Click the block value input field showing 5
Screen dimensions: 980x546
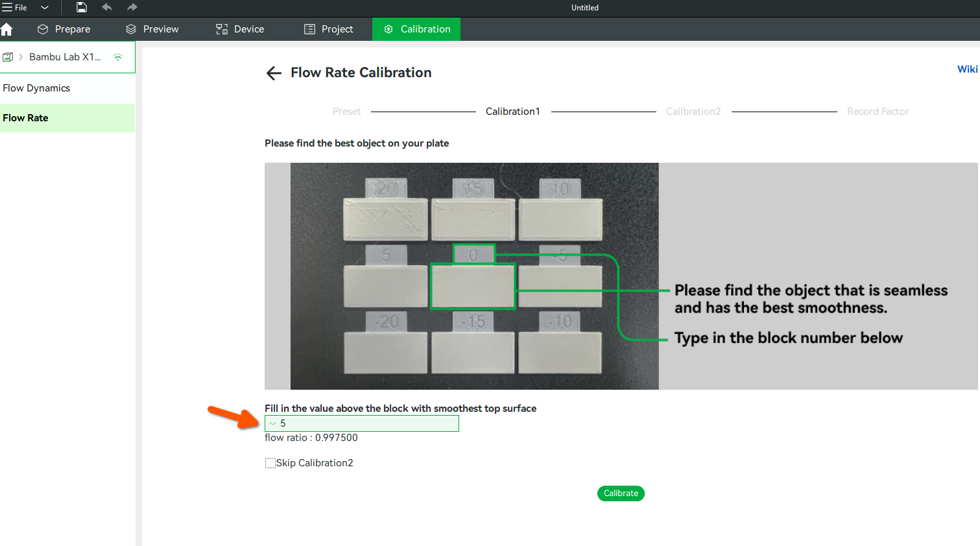pos(362,423)
